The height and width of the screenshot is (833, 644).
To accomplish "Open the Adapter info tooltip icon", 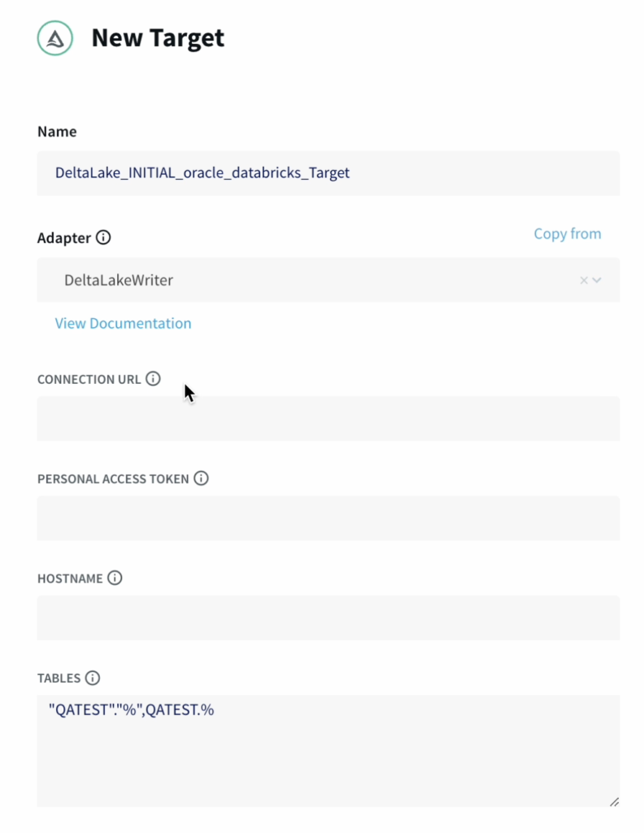I will coord(102,238).
